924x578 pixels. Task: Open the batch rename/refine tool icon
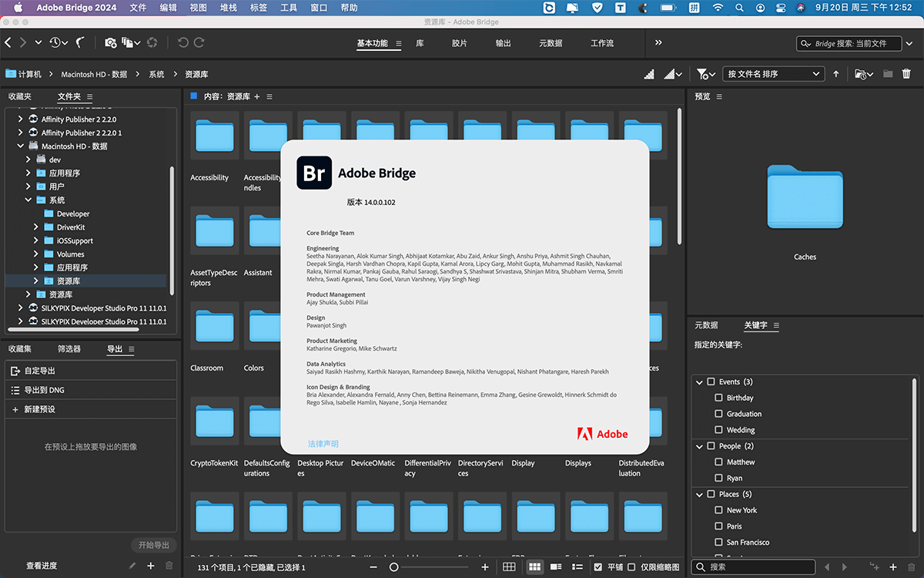[x=128, y=43]
